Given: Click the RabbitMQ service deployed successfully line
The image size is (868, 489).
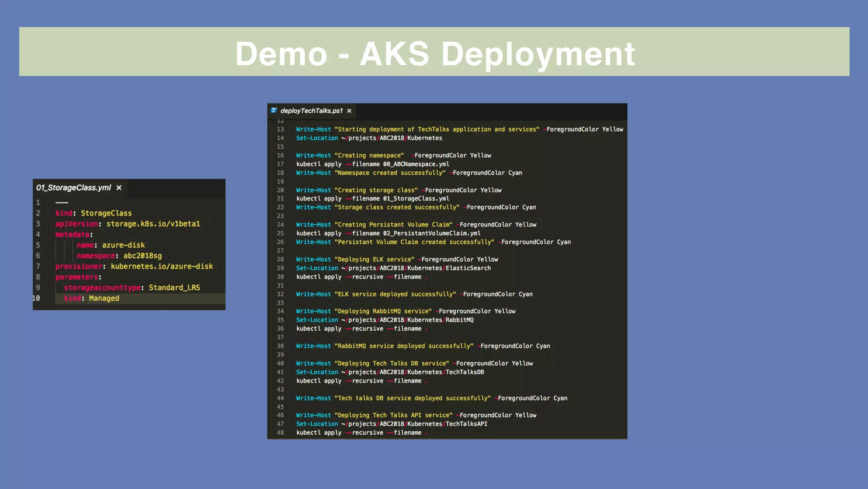Looking at the screenshot, I should pos(423,346).
